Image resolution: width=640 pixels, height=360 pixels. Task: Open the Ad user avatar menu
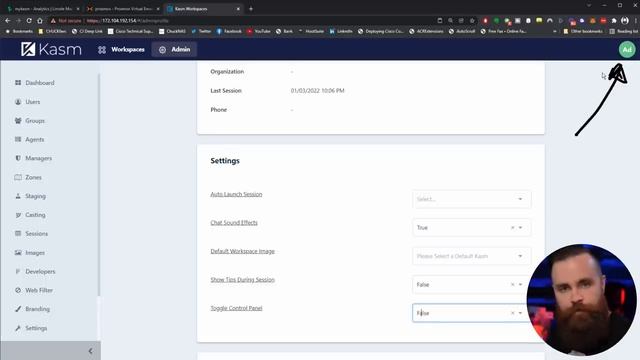coord(627,49)
